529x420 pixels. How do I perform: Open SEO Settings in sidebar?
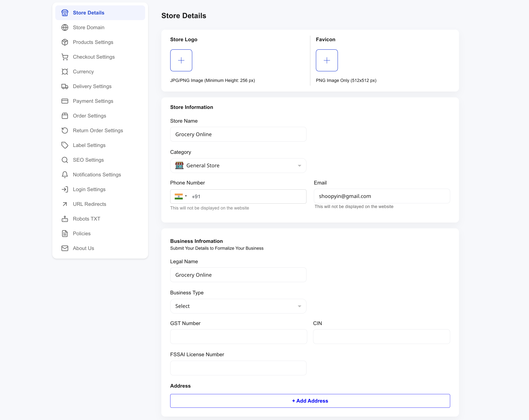(x=88, y=160)
